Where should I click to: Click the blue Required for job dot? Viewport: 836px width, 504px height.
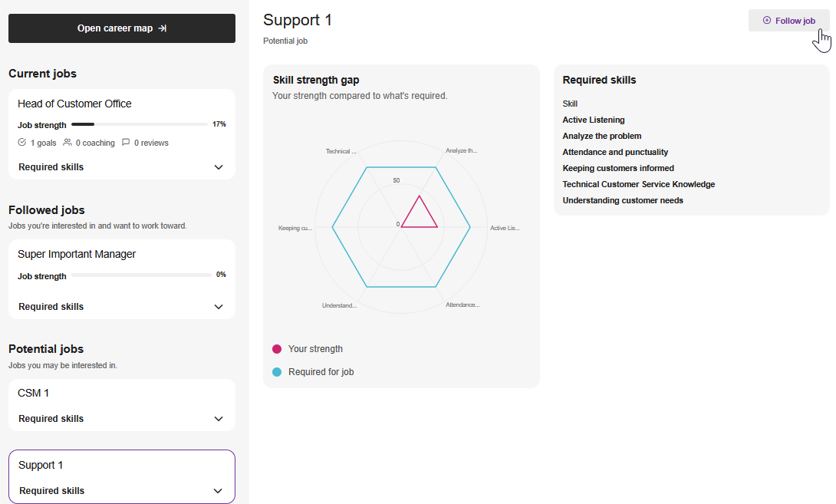tap(277, 372)
